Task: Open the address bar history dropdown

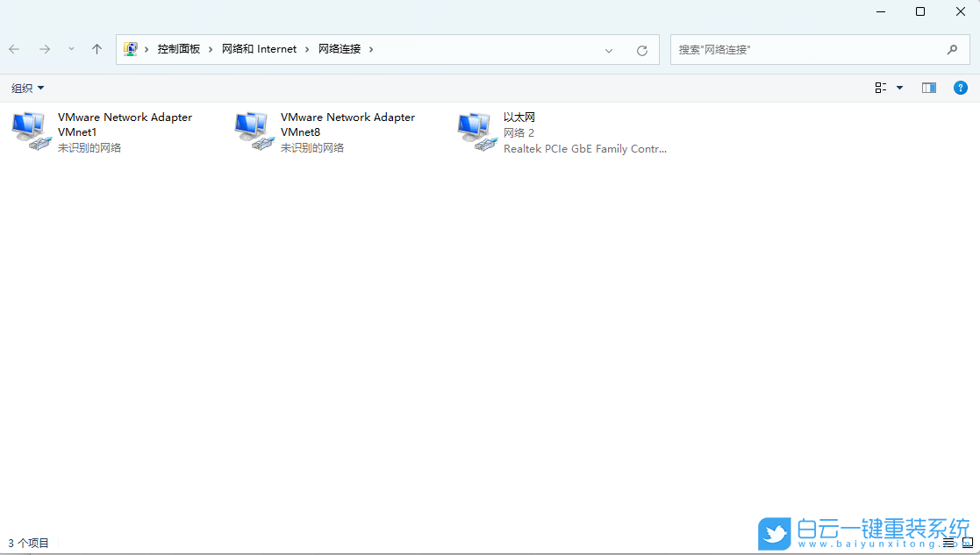Action: point(609,49)
